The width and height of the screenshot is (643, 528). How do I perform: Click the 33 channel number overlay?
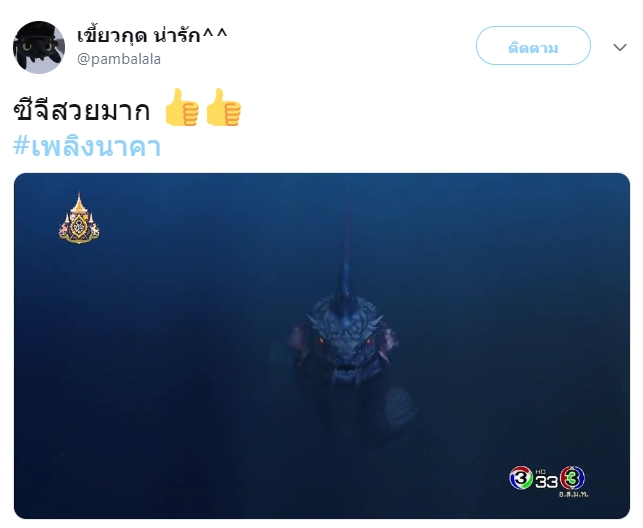(546, 481)
